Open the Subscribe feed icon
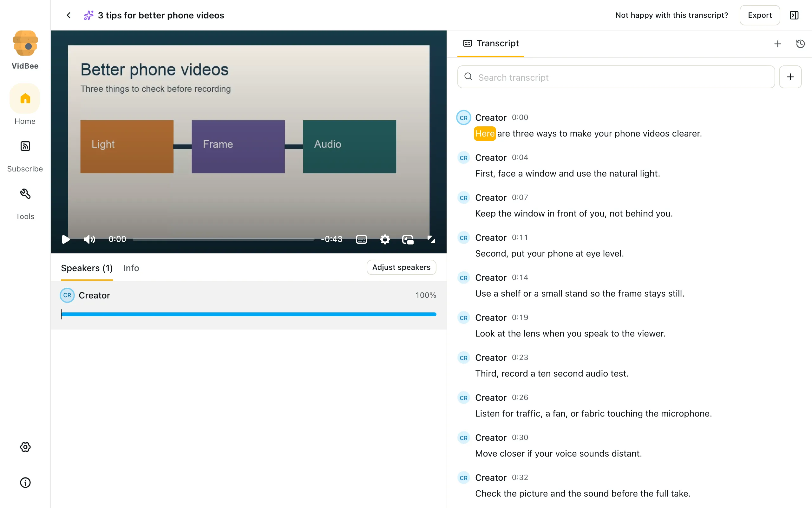812x508 pixels. [25, 146]
